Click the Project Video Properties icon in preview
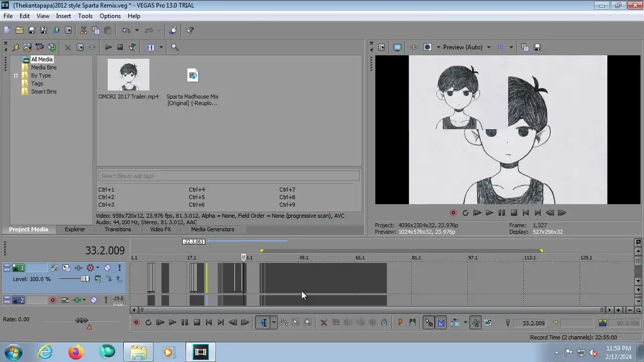 coord(381,47)
